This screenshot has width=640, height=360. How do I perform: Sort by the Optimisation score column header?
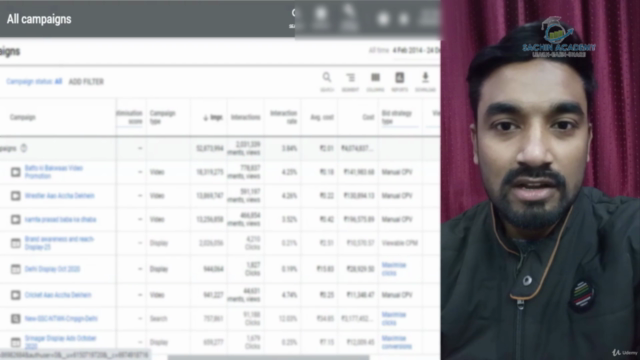tap(129, 117)
